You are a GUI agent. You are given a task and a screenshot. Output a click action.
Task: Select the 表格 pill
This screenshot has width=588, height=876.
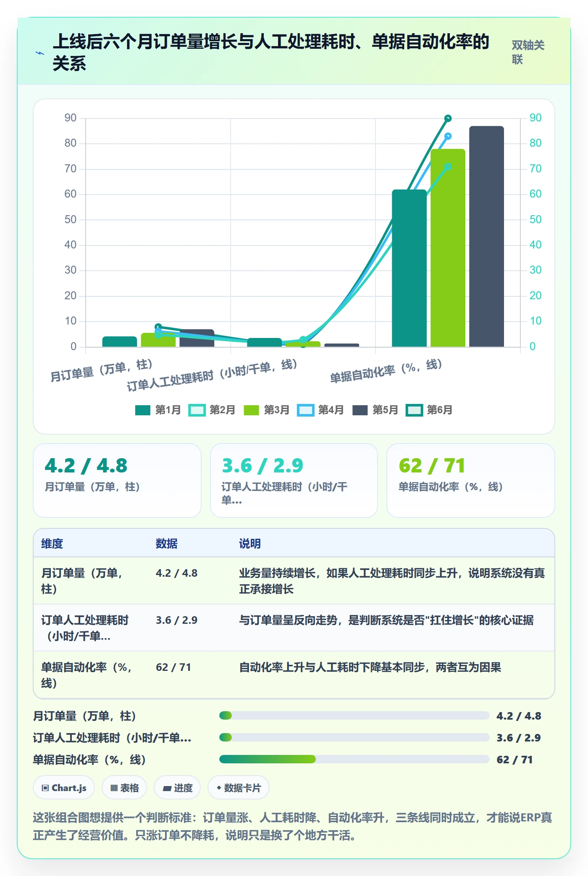tap(124, 788)
